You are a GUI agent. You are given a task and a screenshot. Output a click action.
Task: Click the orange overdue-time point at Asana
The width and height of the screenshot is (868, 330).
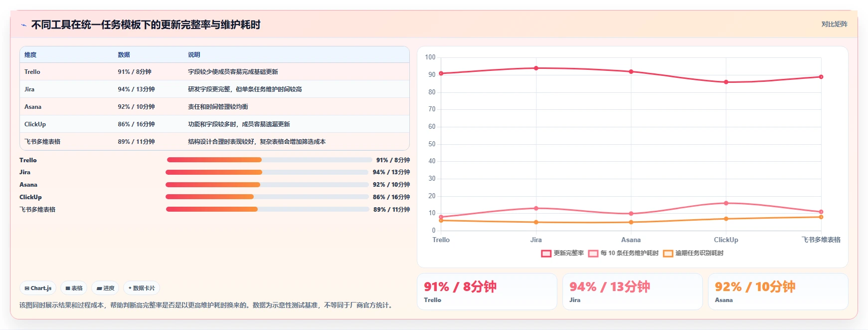(x=631, y=222)
